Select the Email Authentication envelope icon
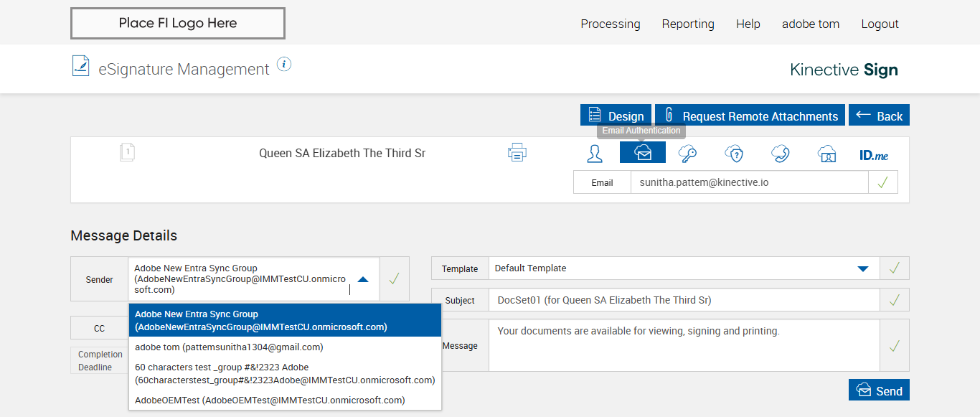 click(x=643, y=153)
